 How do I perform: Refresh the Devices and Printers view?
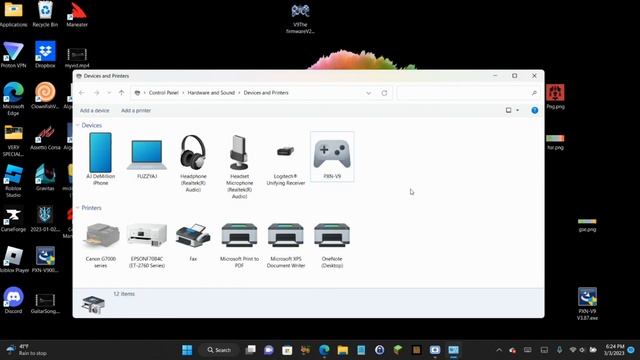point(384,93)
